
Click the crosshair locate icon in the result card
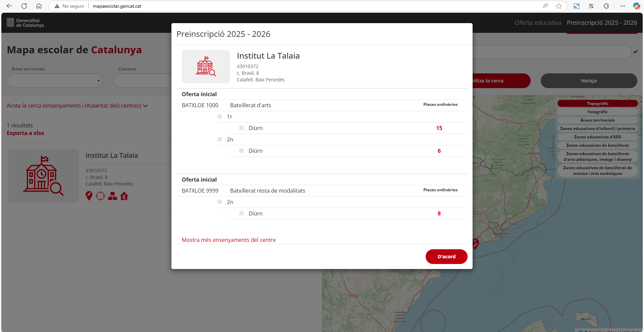tap(100, 196)
